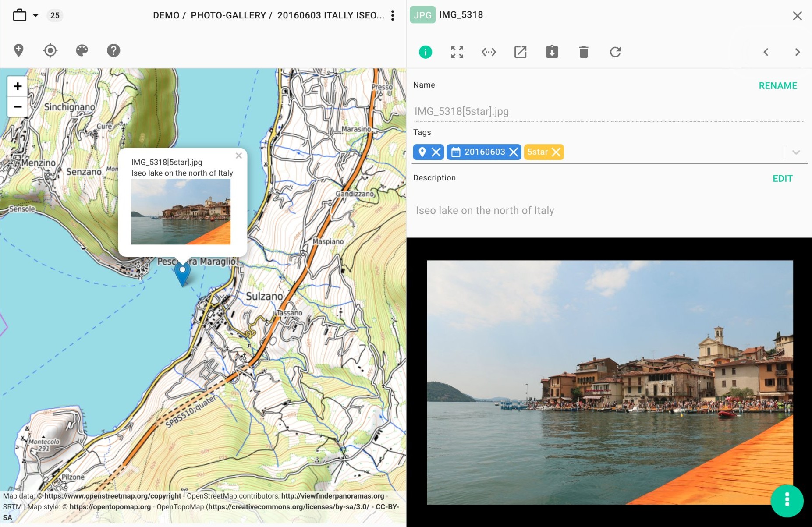Click the expand panel width icon
Screen dimensions: 812x527
coord(489,52)
